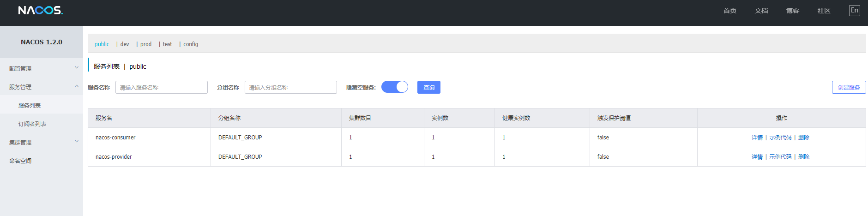Select the config namespace tab

click(x=191, y=44)
